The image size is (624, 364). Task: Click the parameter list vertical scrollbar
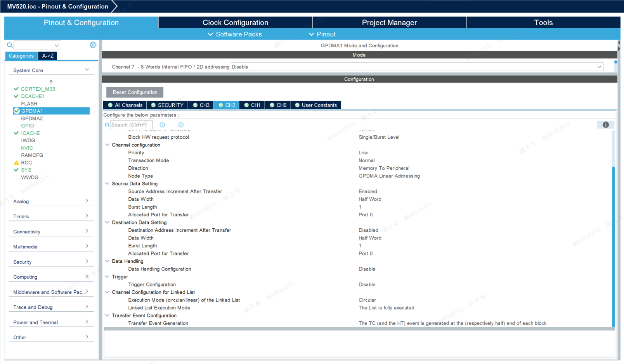(x=614, y=246)
